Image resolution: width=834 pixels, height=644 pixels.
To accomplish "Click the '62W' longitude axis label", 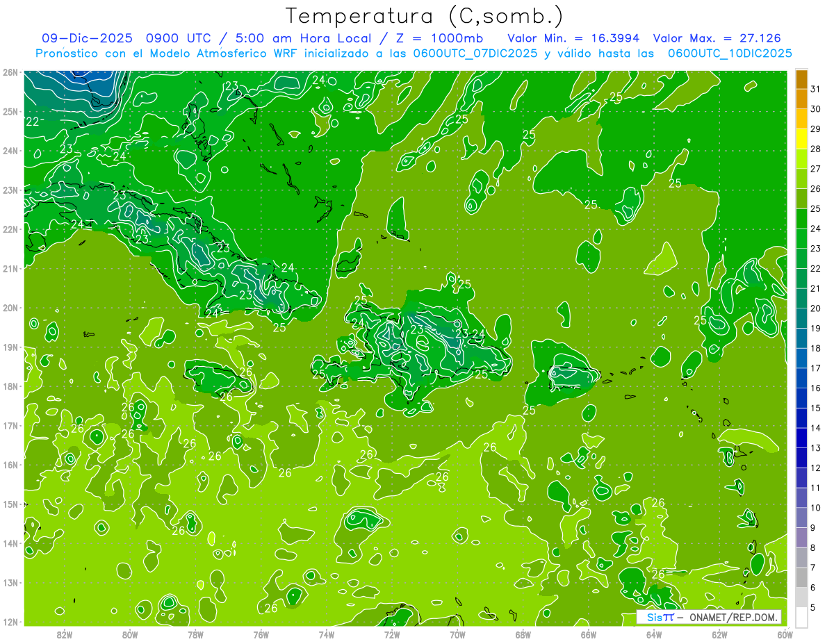I will pos(719,634).
